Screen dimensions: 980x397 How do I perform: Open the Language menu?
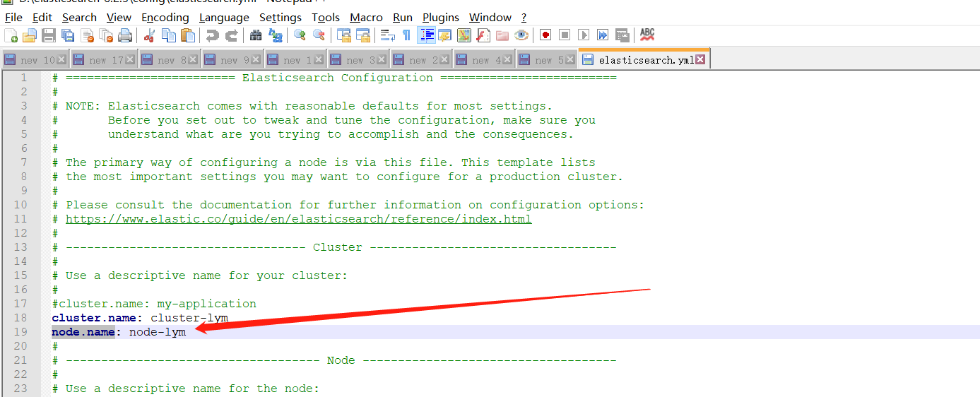click(x=224, y=17)
